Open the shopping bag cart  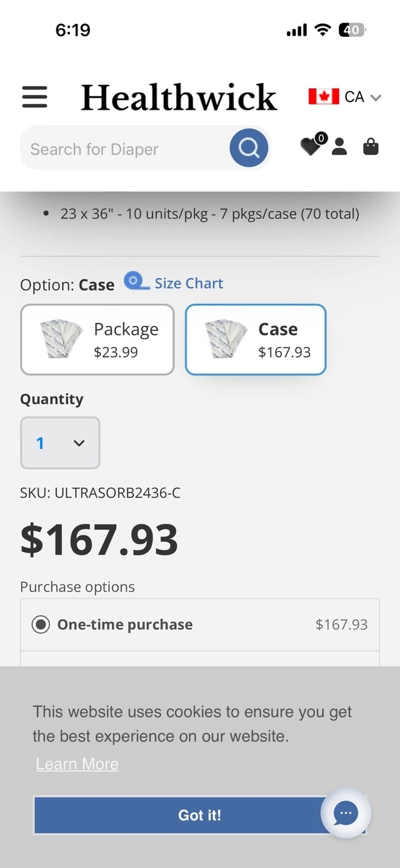pyautogui.click(x=371, y=147)
